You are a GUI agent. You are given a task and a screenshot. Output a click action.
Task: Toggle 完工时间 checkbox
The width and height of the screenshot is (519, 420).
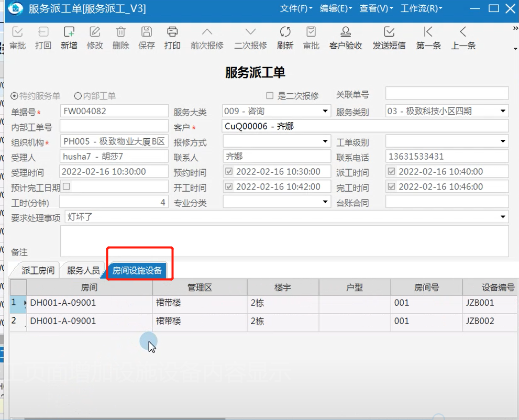point(391,186)
